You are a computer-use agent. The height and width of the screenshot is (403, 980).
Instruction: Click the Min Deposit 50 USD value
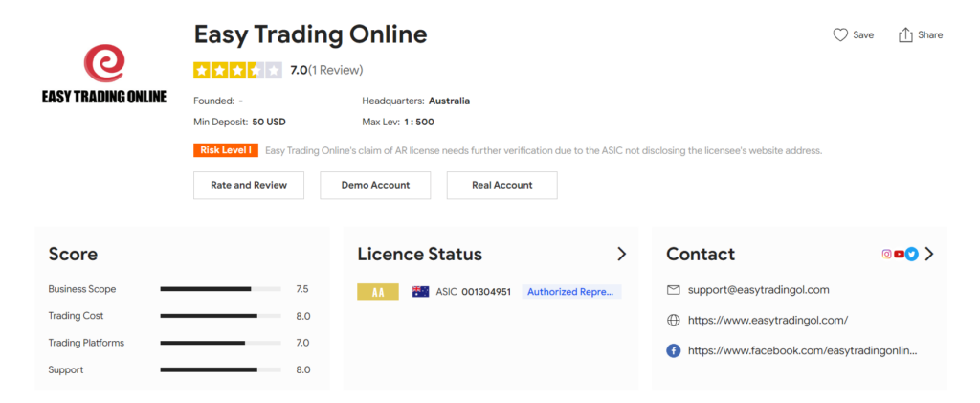click(x=269, y=123)
